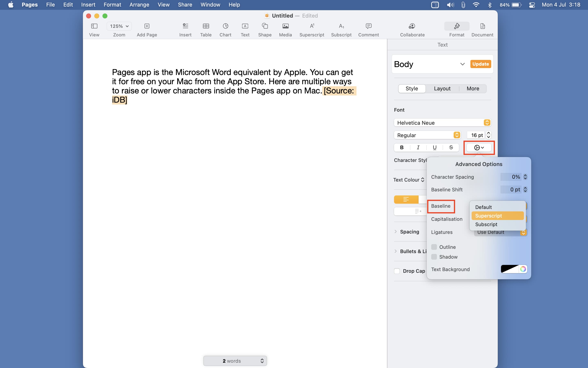Screen dimensions: 588x368
Task: Click the font size 16 pt field
Action: tap(476, 135)
